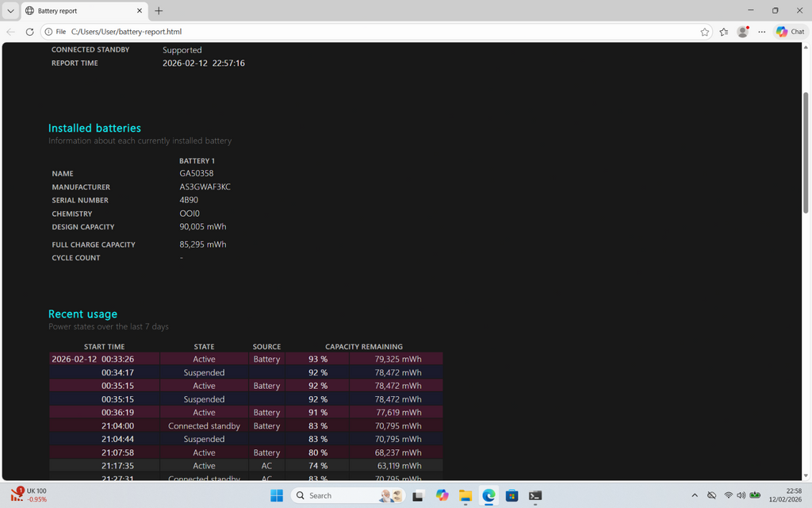
Task: Select the Battery report tab
Action: pyautogui.click(x=79, y=11)
